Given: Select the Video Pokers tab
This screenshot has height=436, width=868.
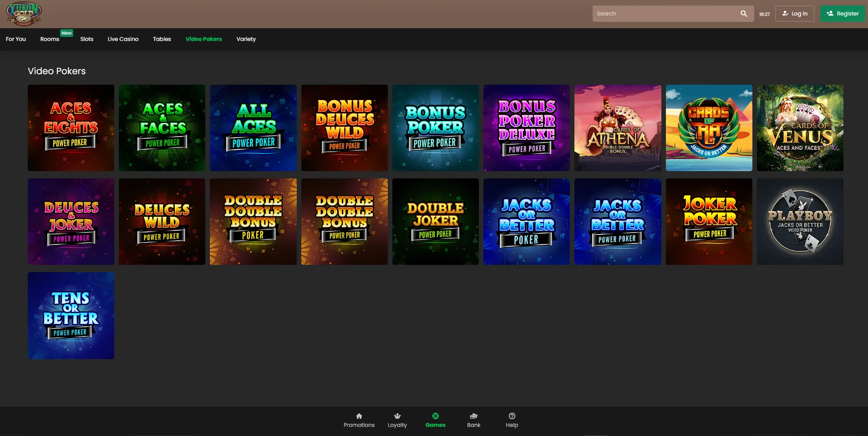Looking at the screenshot, I should (x=204, y=39).
